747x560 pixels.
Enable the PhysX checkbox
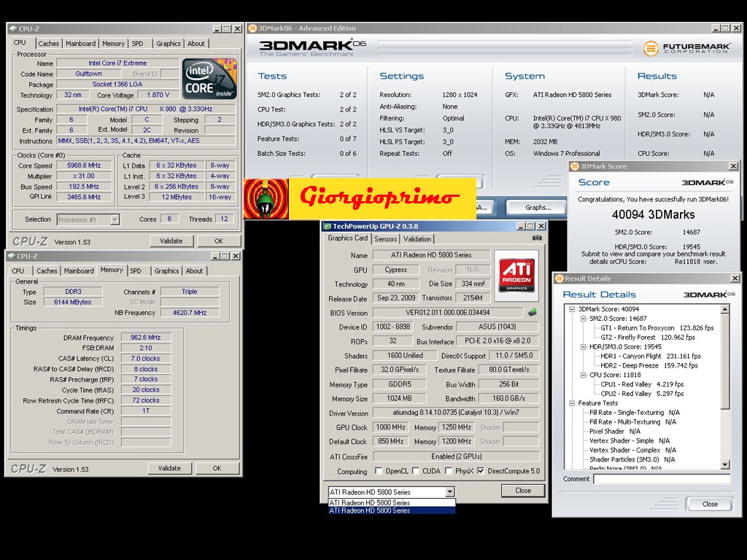(x=449, y=471)
